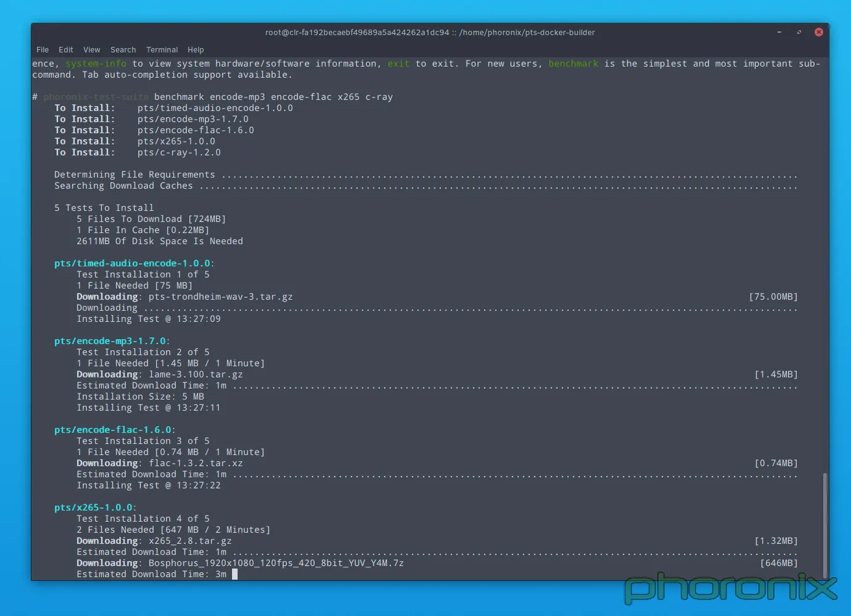
Task: Click 'Installing Test @ 13:27:09' line
Action: [x=148, y=319]
